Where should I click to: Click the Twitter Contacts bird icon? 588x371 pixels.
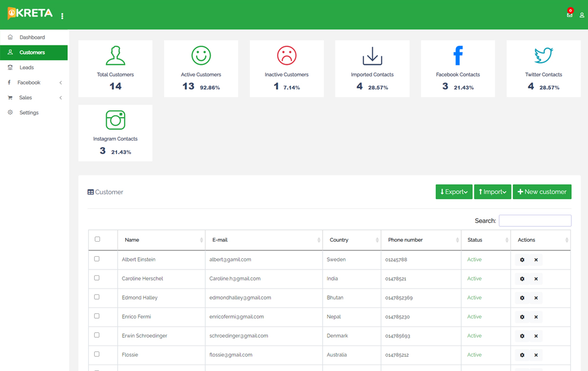(x=543, y=56)
